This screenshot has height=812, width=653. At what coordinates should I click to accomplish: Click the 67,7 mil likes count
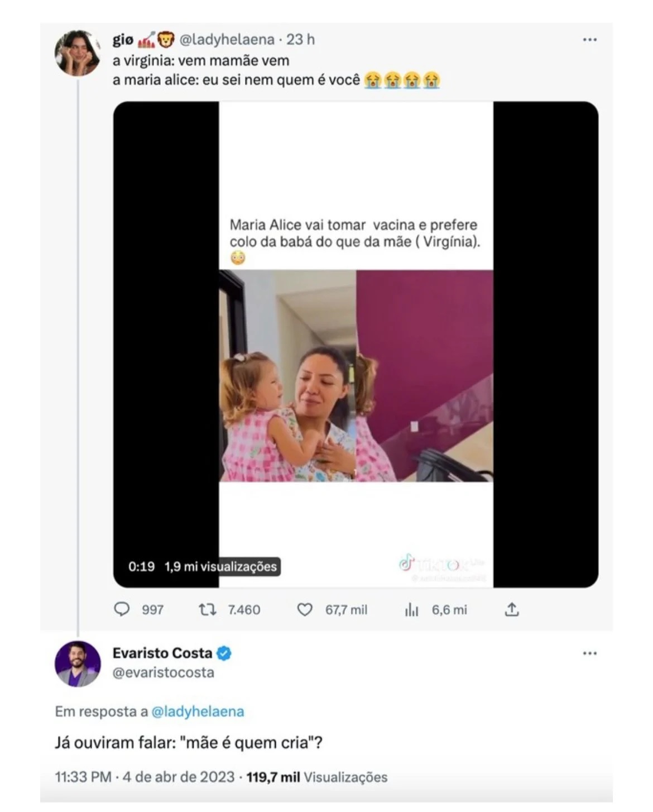[x=346, y=610]
